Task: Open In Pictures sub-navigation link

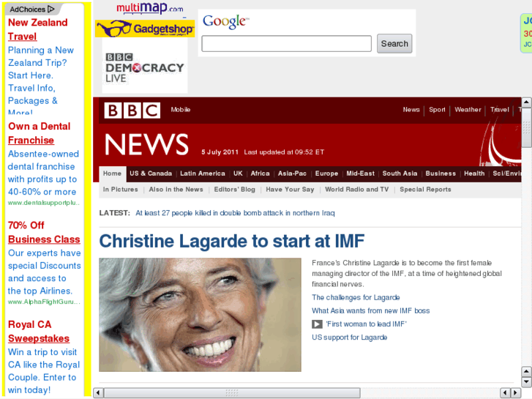Action: [x=121, y=190]
